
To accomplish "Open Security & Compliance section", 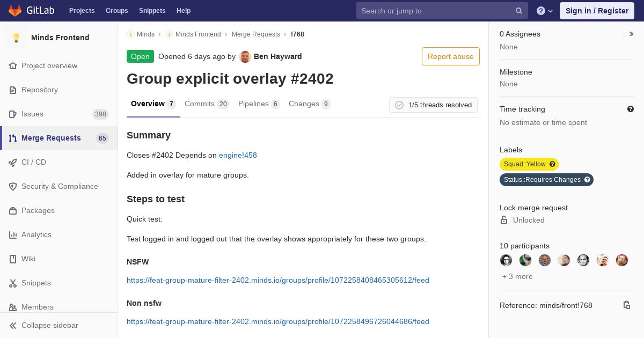I will tap(59, 186).
